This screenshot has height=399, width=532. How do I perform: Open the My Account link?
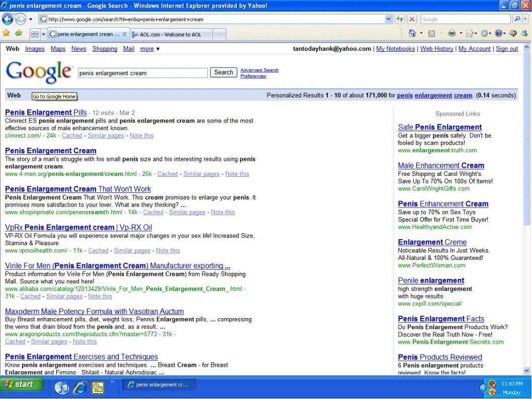474,49
